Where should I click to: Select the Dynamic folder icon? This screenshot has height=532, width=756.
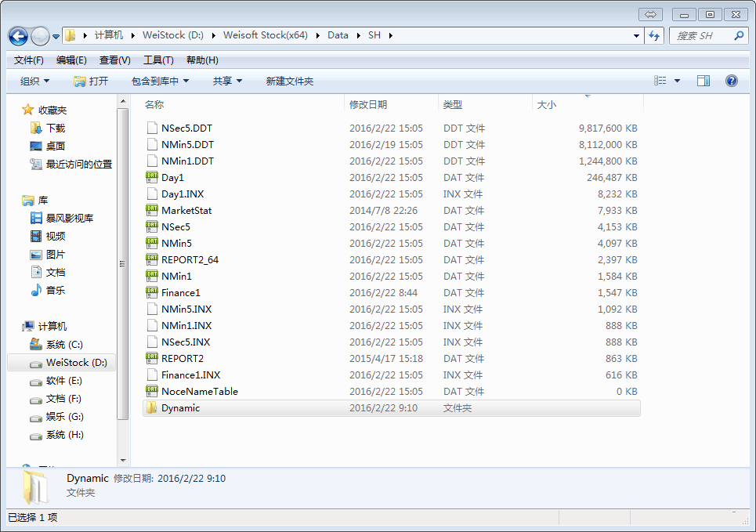pyautogui.click(x=152, y=407)
